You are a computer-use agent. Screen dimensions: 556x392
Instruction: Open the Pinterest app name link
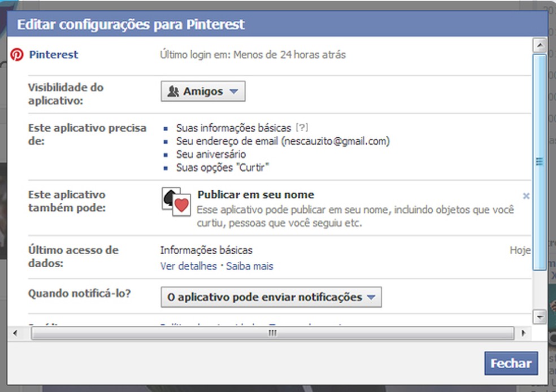click(54, 55)
